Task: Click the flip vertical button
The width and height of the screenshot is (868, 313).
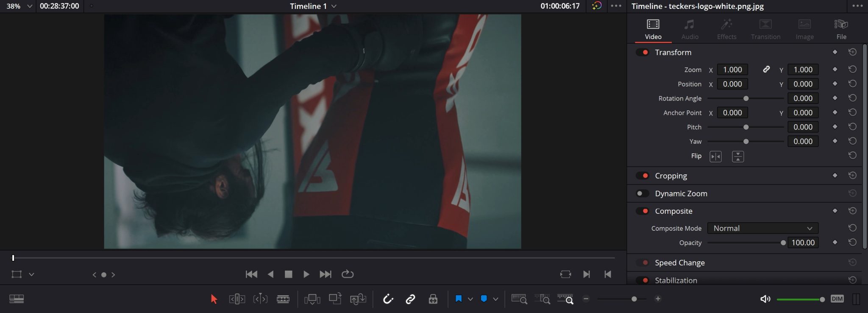Action: click(737, 156)
